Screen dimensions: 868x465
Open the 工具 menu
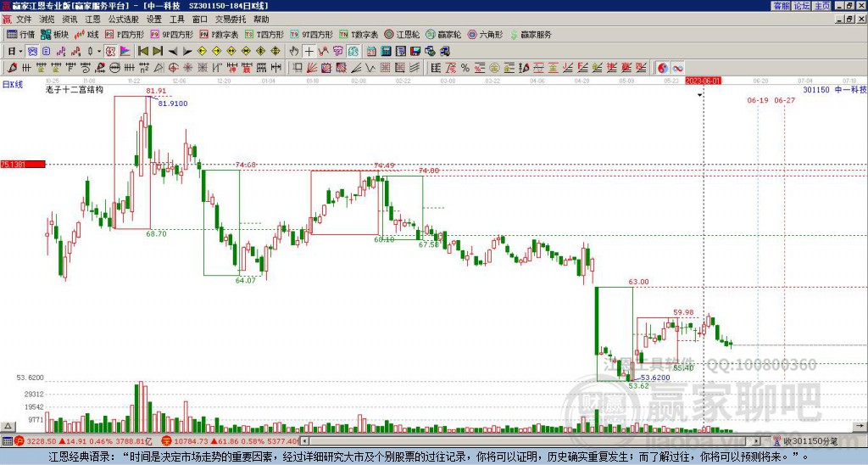176,20
